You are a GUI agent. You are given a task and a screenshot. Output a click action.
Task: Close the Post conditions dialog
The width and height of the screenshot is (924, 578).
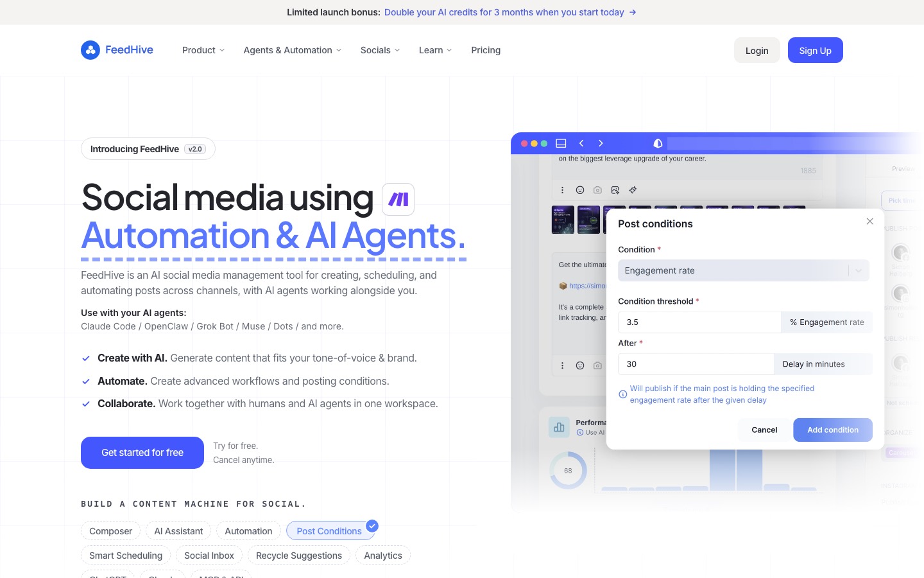pos(870,221)
